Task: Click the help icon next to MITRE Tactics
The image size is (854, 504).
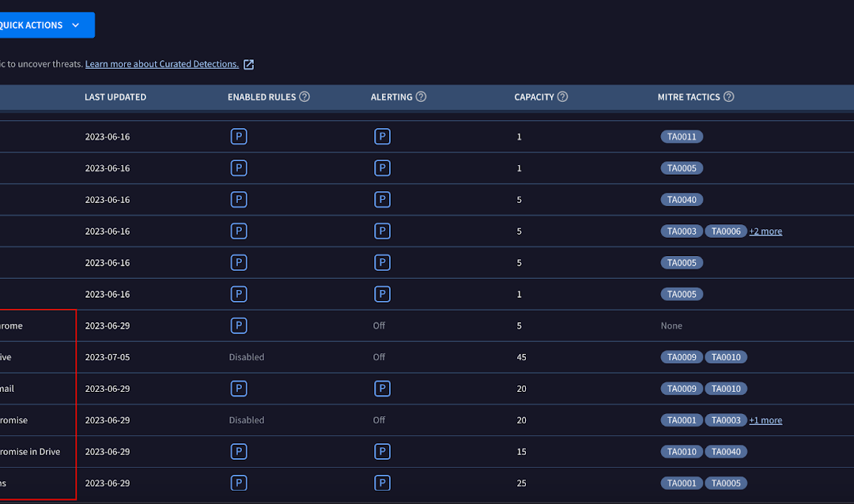Action: [729, 97]
